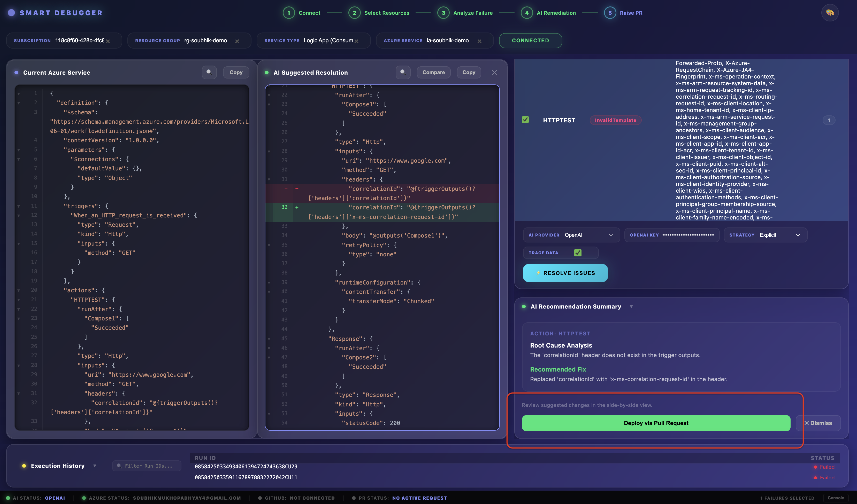Click Deploy via Pull Request
This screenshot has width=857, height=504.
[656, 423]
